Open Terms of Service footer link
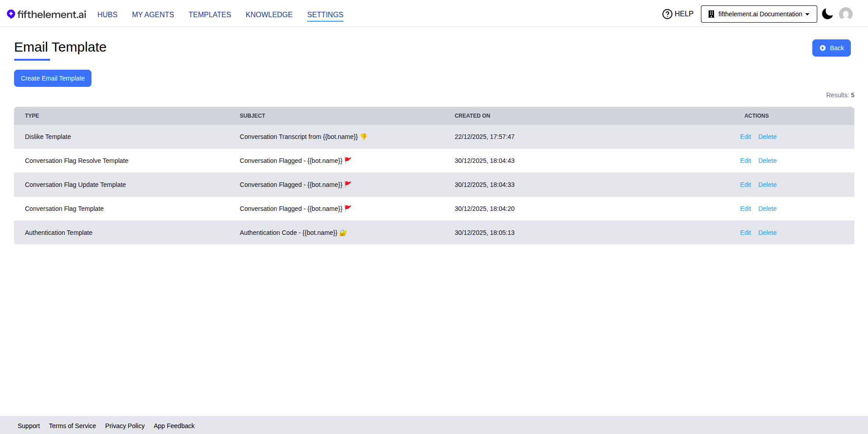The width and height of the screenshot is (868, 434). [x=72, y=426]
